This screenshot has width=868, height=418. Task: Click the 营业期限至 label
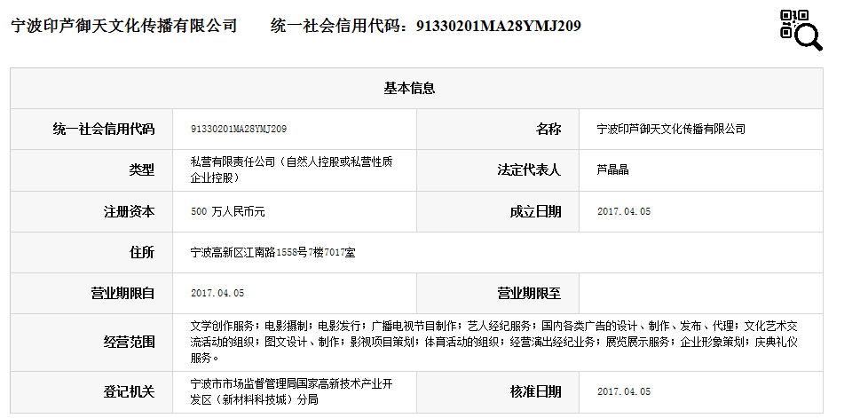coord(529,294)
